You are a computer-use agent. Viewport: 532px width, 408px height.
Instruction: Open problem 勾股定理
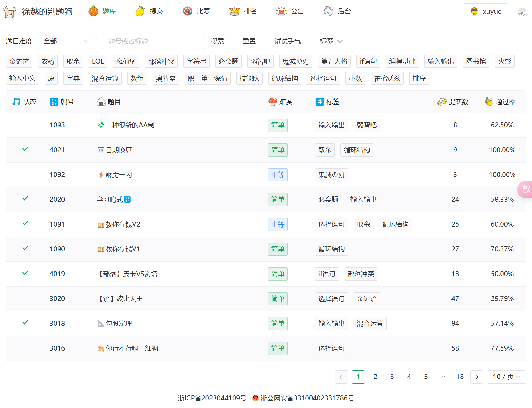point(119,324)
